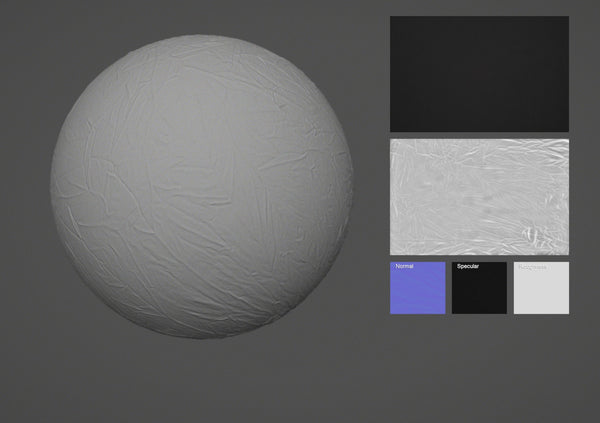The height and width of the screenshot is (423, 600).
Task: Click the bottom-right corner of the Roughness swatch
Action: (566, 311)
